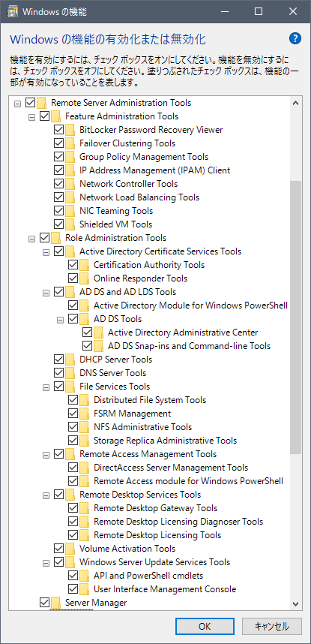Click the blue help question mark icon
311x644 pixels.
pos(295,38)
